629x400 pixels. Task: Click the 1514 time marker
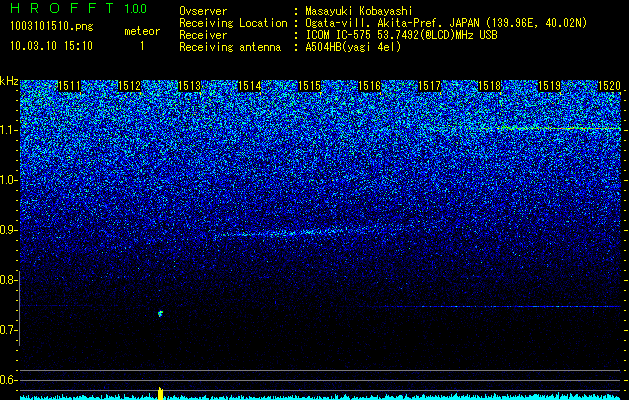pyautogui.click(x=250, y=86)
